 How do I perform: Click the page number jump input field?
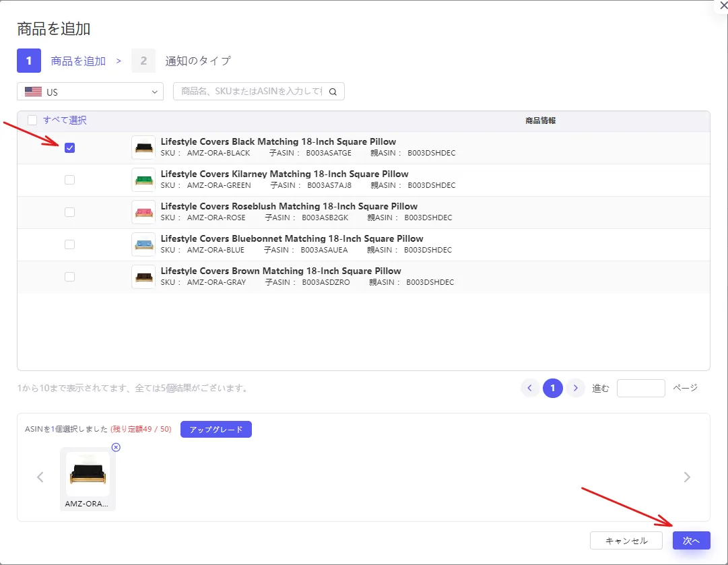click(x=640, y=388)
